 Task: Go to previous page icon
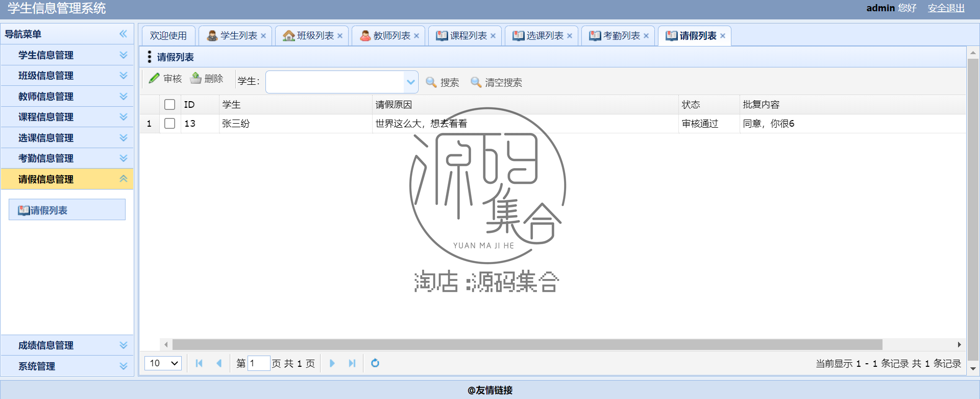219,363
